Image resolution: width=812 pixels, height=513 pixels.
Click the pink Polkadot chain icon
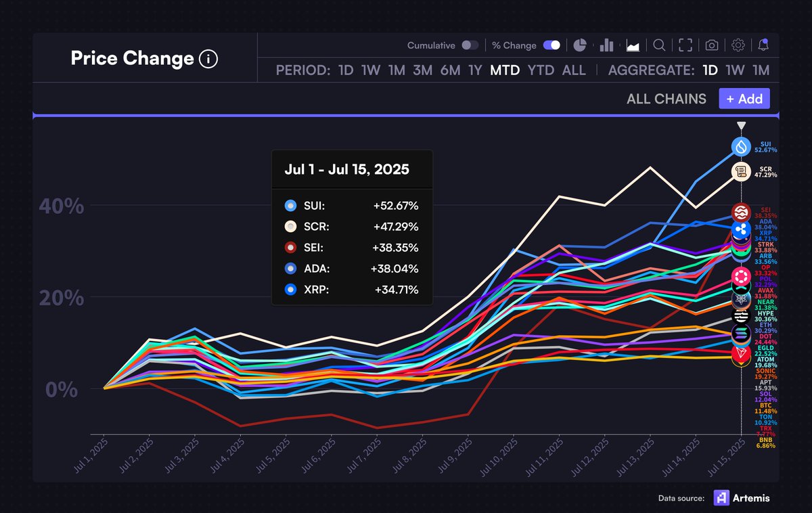point(741,276)
